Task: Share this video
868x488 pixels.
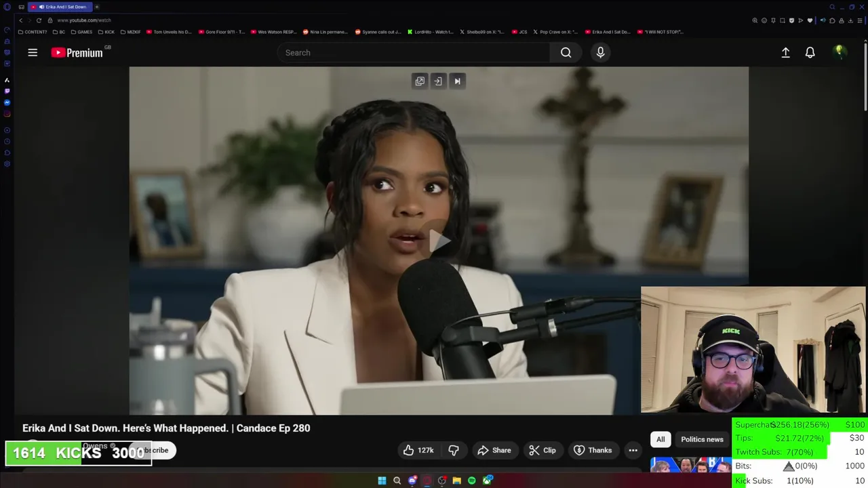Action: 494,450
